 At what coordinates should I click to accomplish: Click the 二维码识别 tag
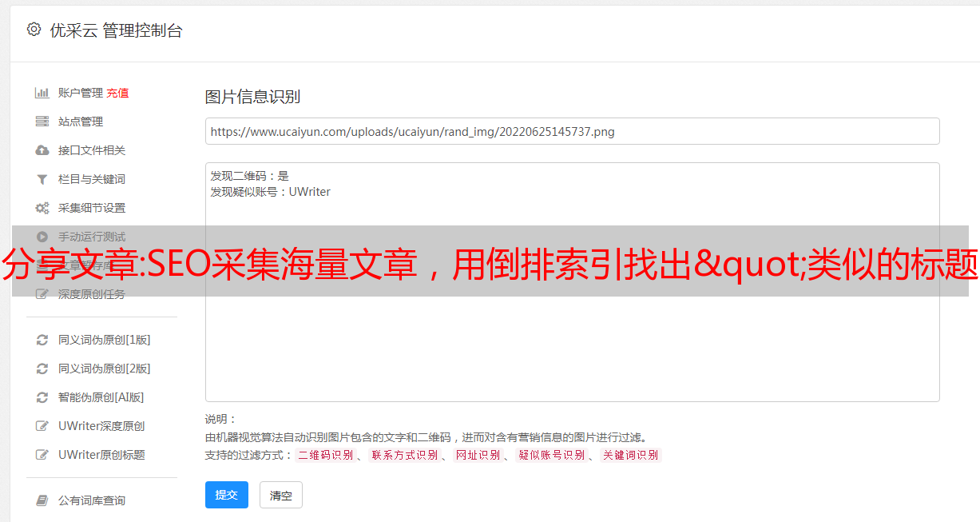(325, 455)
